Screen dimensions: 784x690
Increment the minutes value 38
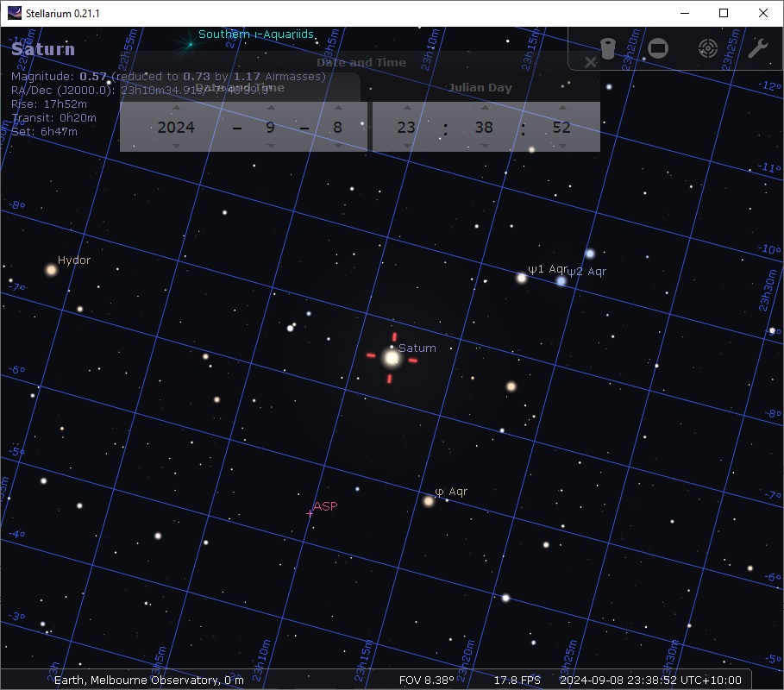pyautogui.click(x=485, y=108)
